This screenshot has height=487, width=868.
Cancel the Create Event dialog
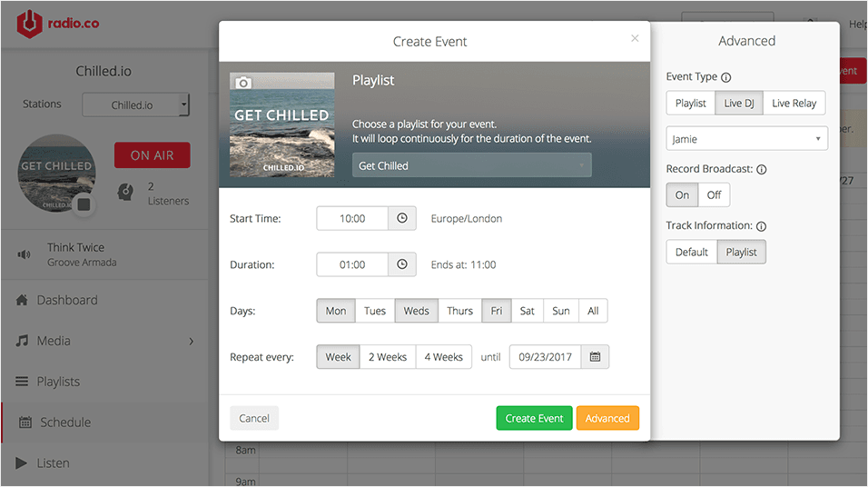click(x=254, y=418)
